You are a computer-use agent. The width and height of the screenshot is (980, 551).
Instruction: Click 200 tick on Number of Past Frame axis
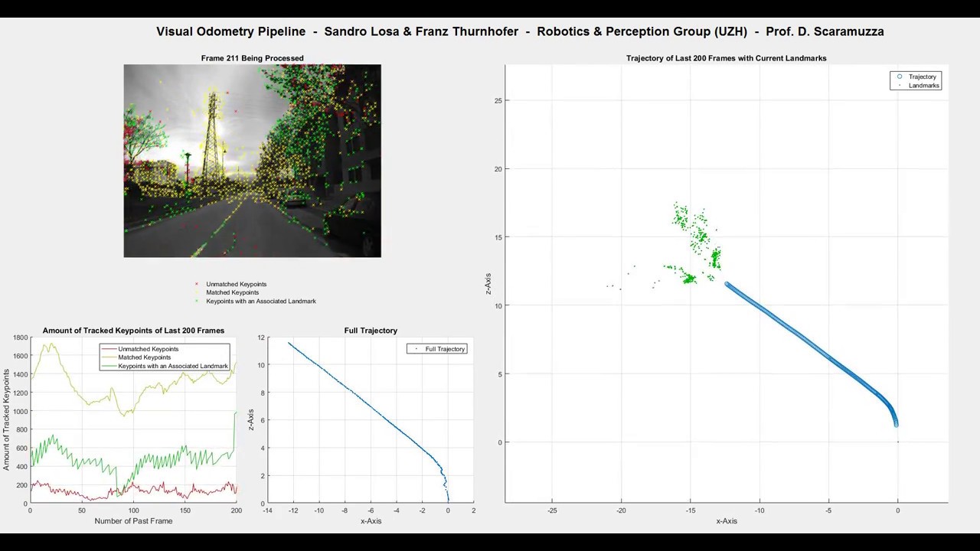(237, 510)
